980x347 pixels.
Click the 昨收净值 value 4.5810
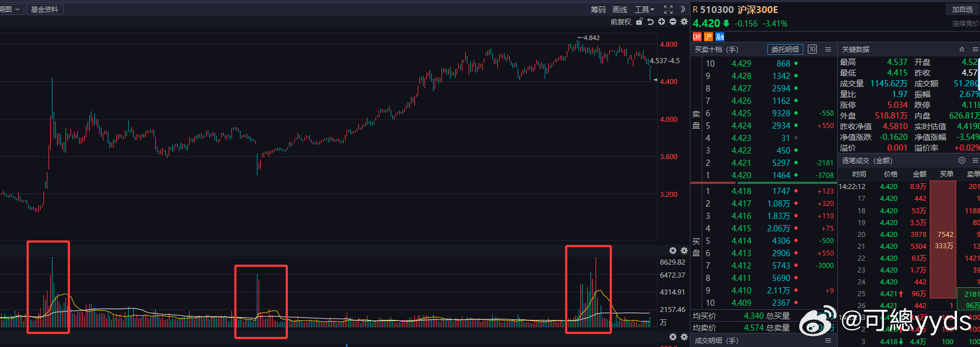coord(895,126)
